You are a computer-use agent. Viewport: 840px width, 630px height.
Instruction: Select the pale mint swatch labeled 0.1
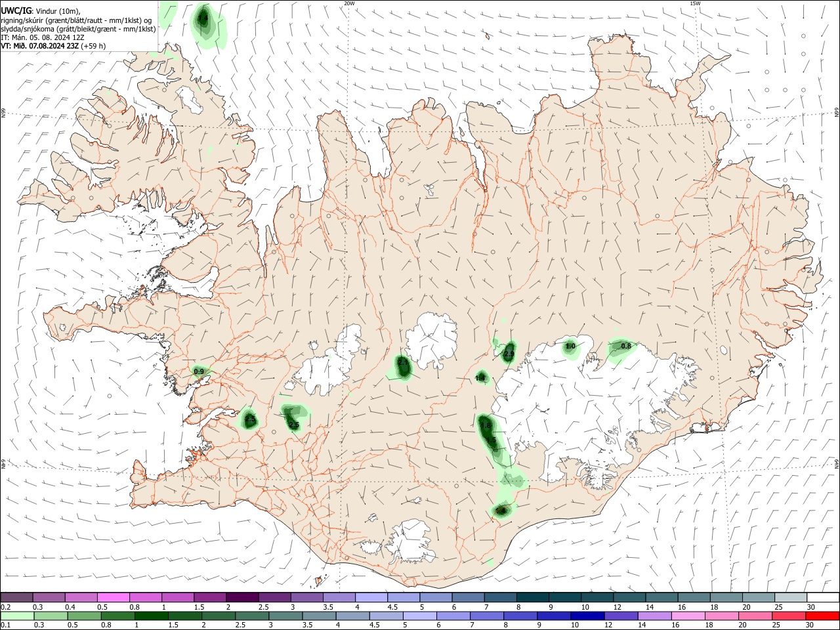pyautogui.click(x=16, y=616)
